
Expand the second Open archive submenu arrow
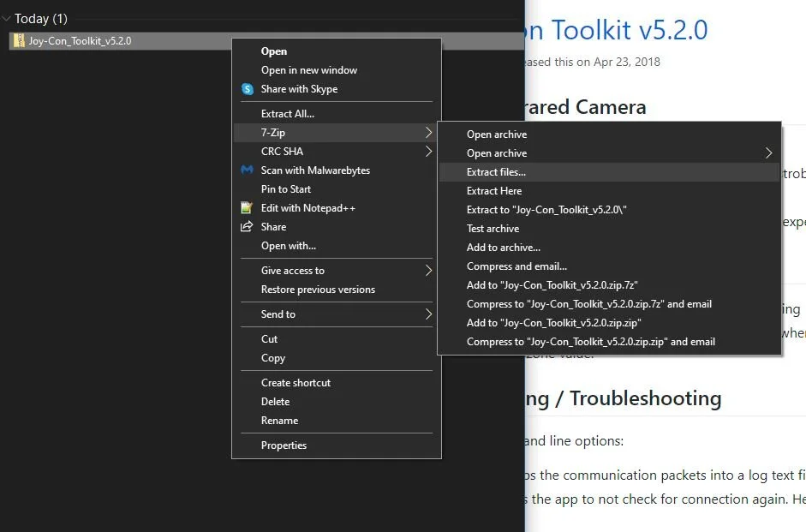(x=768, y=153)
